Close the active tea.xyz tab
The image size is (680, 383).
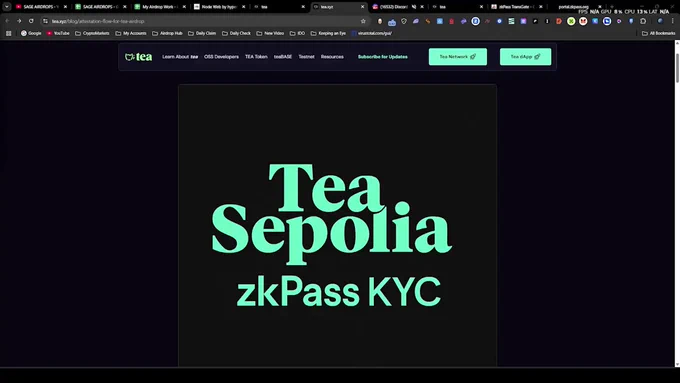click(363, 7)
